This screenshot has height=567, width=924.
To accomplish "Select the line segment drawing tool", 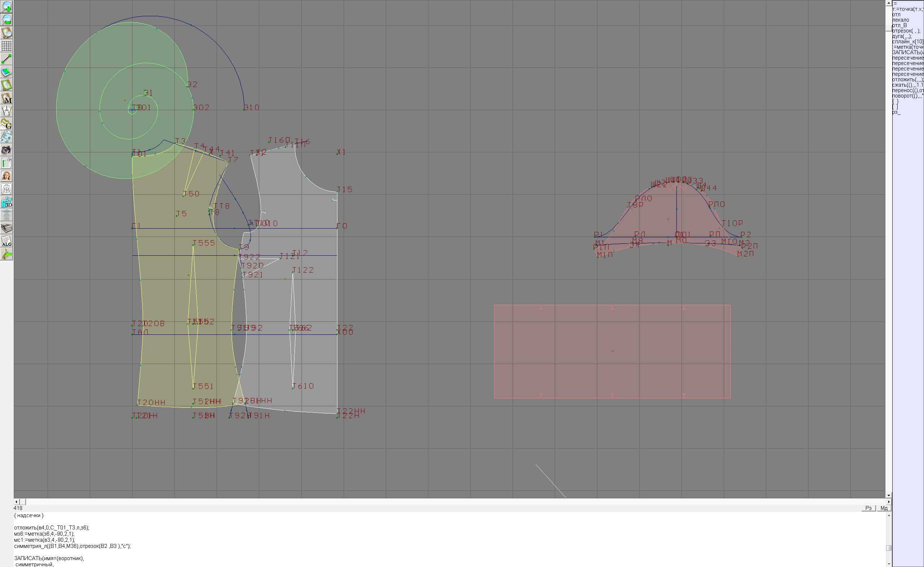I will (6, 59).
